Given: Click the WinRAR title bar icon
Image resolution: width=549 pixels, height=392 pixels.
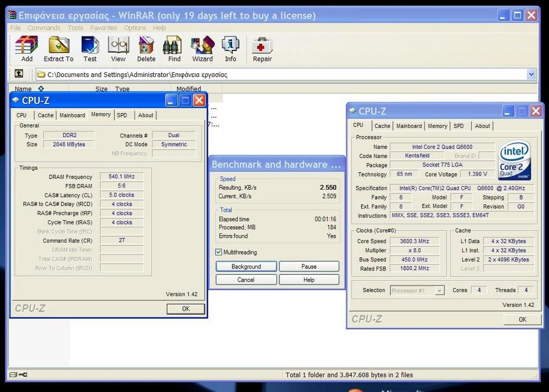Looking at the screenshot, I should click(x=12, y=15).
